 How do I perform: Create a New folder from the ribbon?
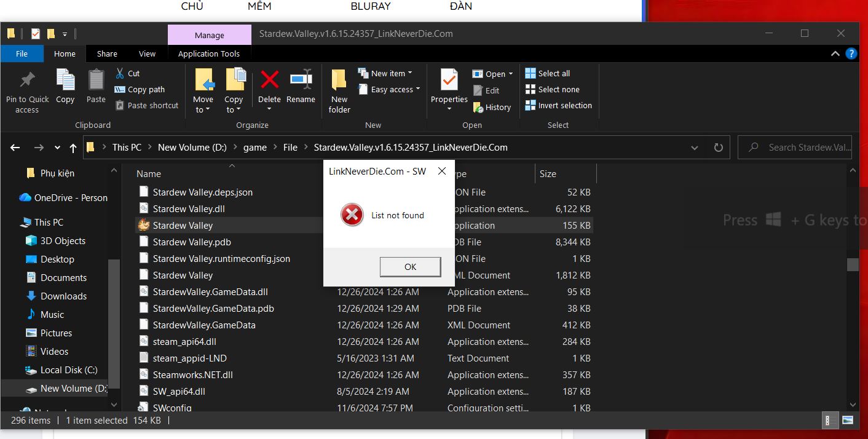click(339, 92)
